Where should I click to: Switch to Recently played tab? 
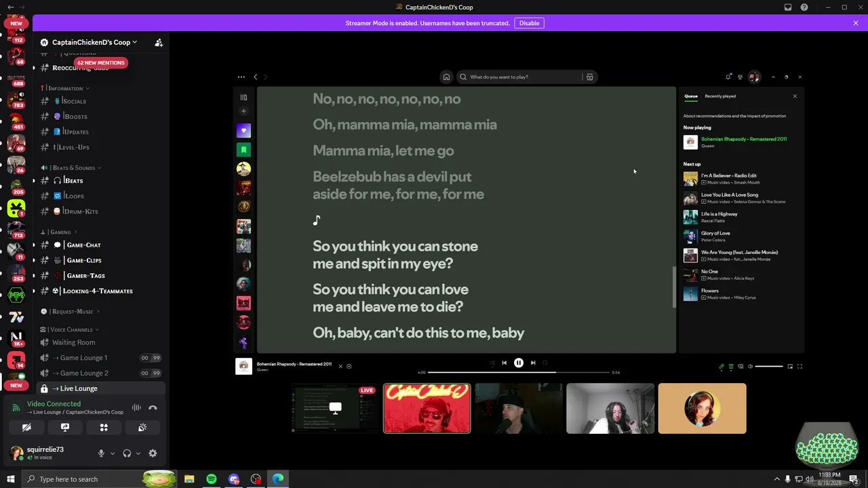click(720, 96)
